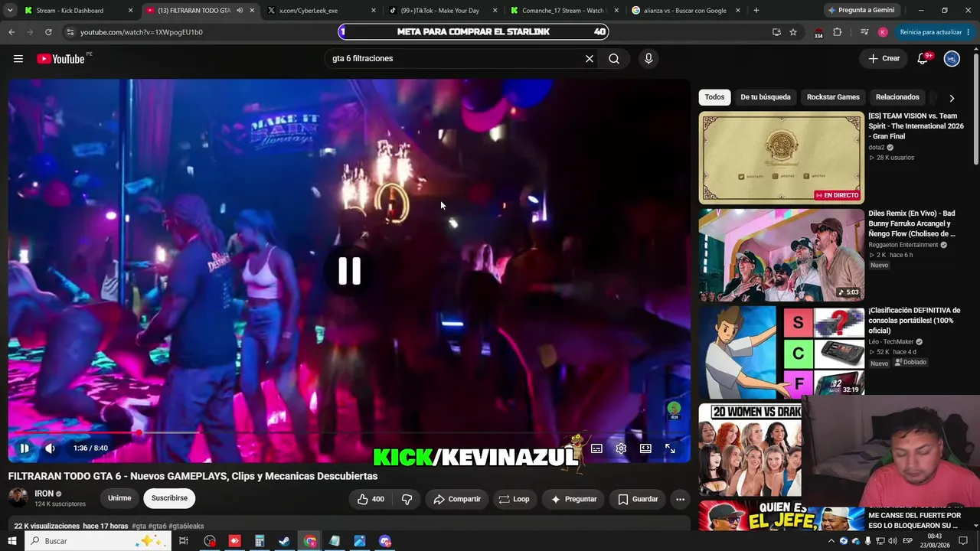
Task: Click the site info icon in address bar
Action: 70,32
